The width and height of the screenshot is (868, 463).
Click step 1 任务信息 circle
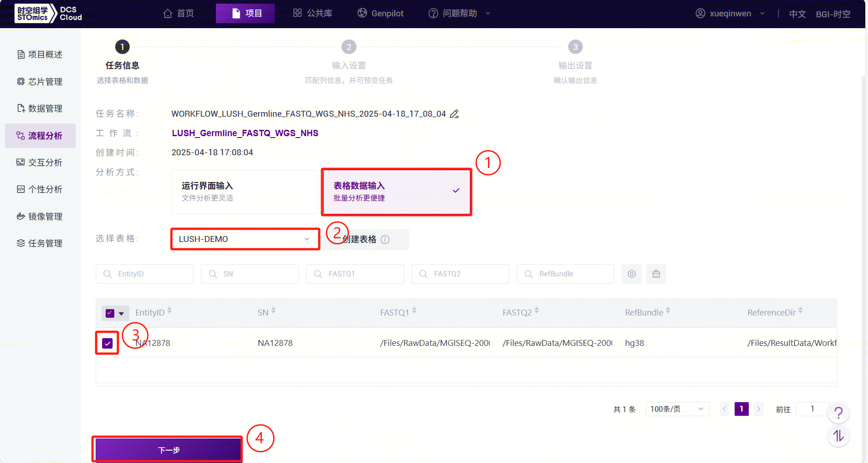(x=122, y=47)
